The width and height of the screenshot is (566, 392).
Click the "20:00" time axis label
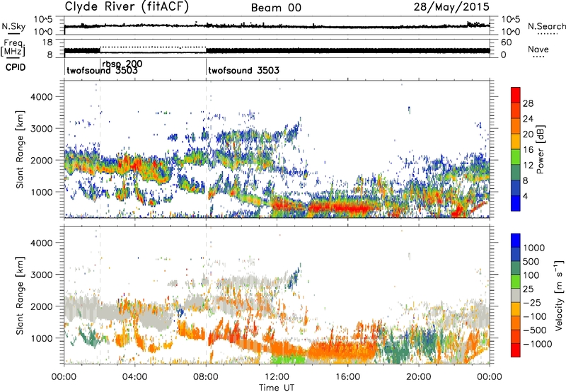(419, 377)
